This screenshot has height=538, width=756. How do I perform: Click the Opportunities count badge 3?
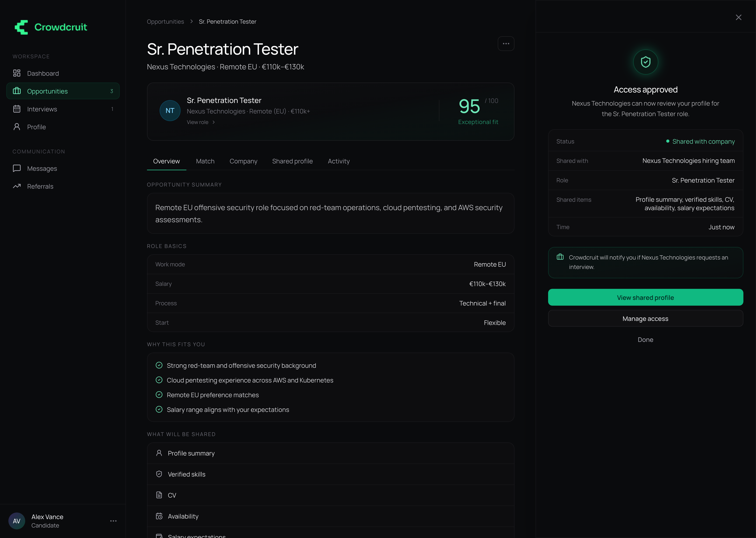111,91
